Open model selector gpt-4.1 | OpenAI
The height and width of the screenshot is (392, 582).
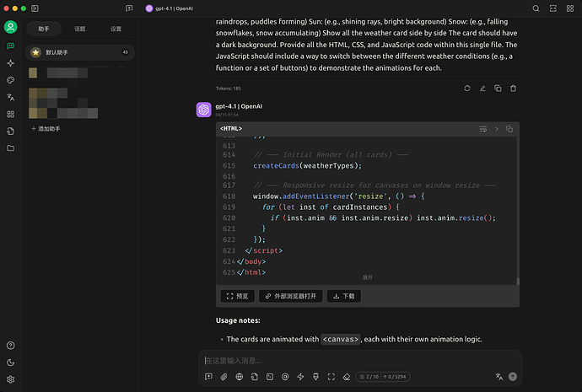coord(170,8)
